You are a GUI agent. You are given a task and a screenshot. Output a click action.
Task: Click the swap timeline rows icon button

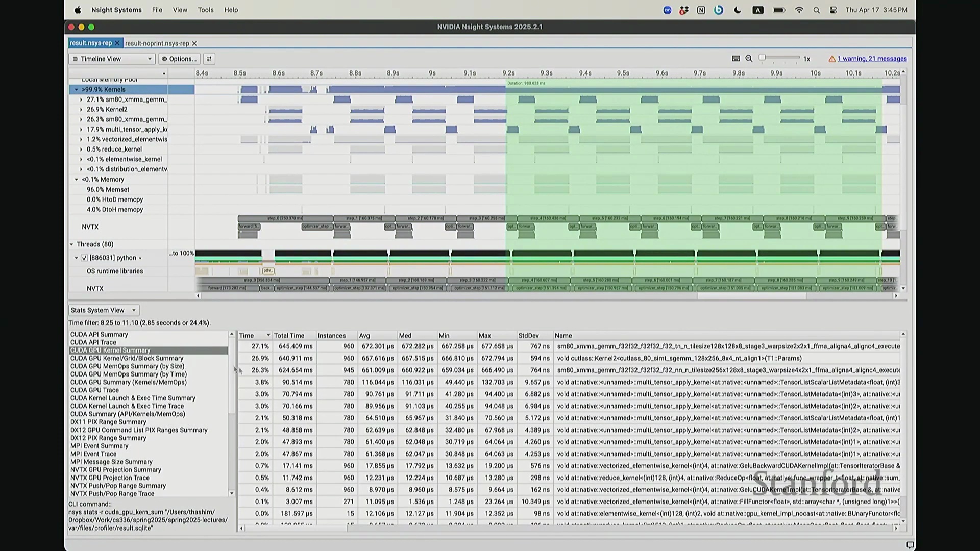[209, 59]
